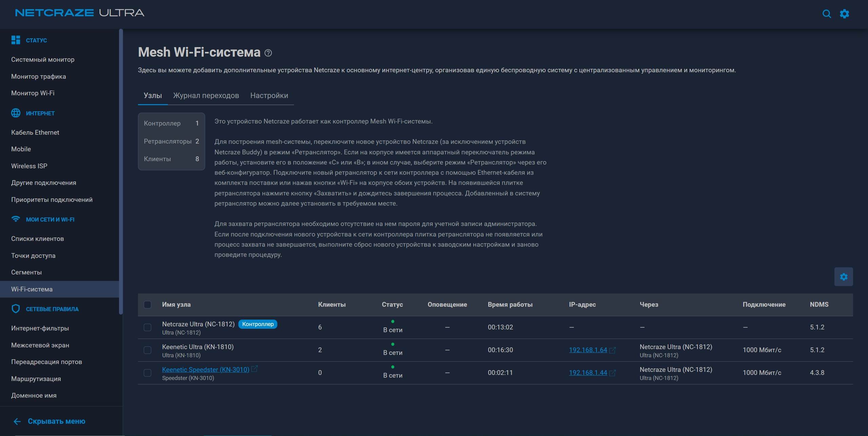
Task: Tick the Keenetic Speedster row checkbox
Action: pyautogui.click(x=147, y=373)
